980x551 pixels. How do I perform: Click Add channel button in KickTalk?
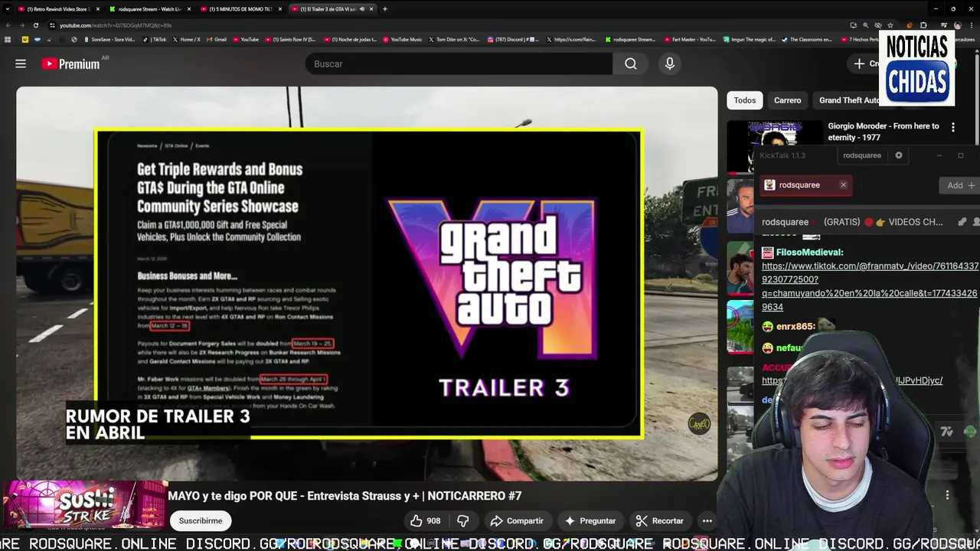(961, 185)
